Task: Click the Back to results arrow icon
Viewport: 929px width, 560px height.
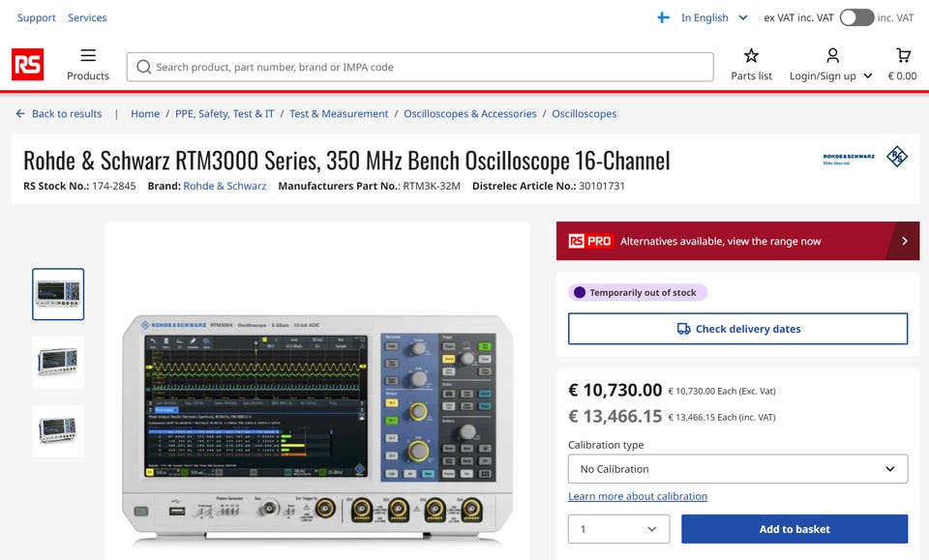Action: click(20, 114)
